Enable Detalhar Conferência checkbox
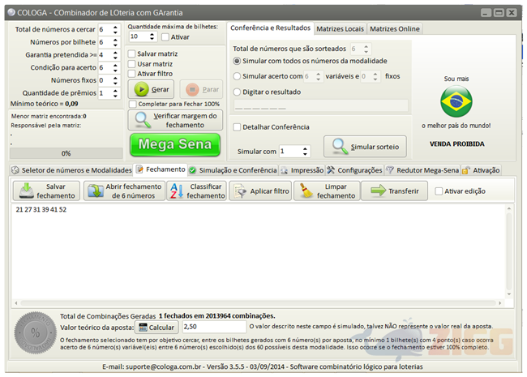 237,127
